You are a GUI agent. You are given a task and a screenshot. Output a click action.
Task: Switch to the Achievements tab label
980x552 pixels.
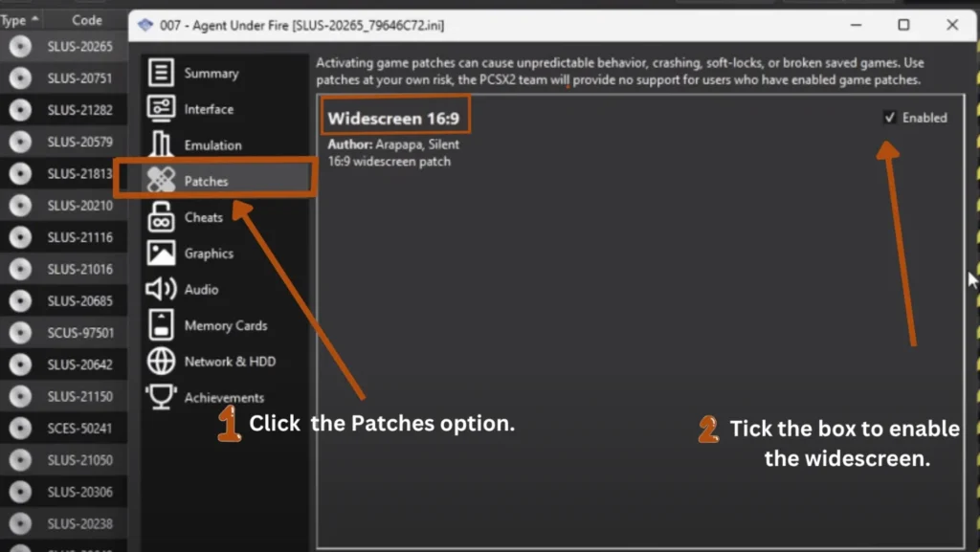pos(224,398)
